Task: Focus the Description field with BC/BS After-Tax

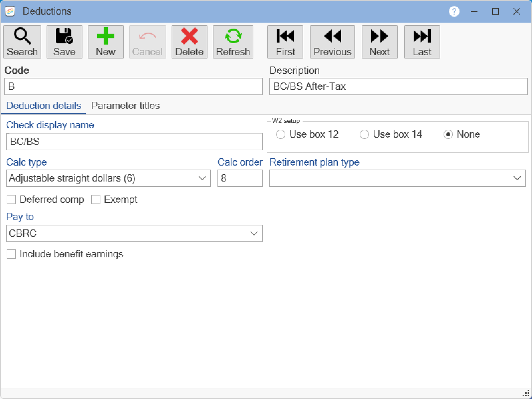Action: pyautogui.click(x=398, y=86)
